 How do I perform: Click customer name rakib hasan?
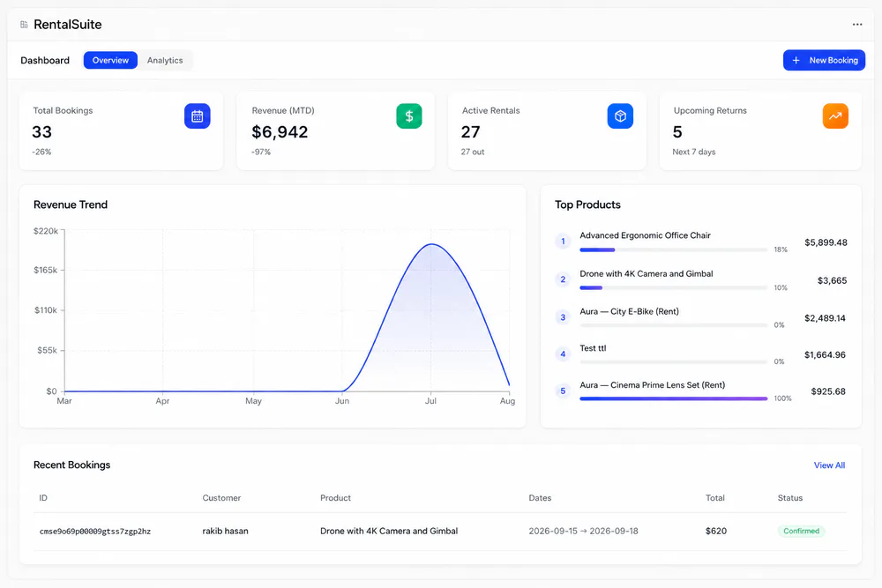[x=225, y=531]
